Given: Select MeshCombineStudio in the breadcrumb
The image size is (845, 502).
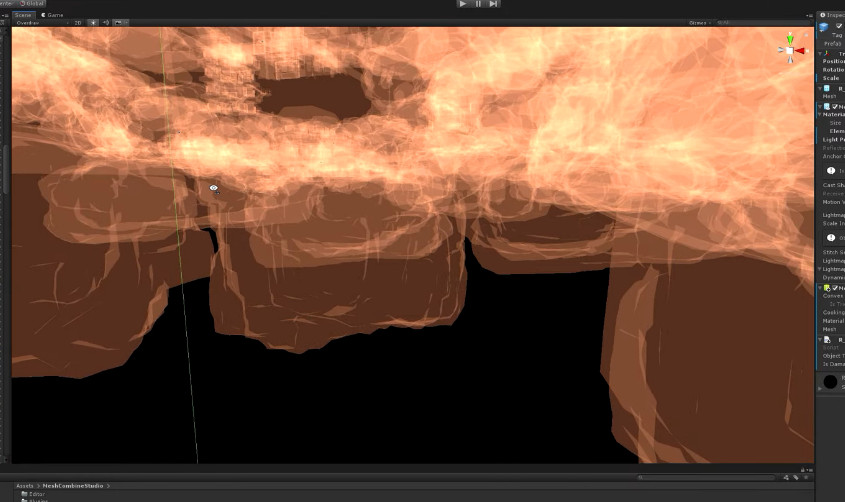Looking at the screenshot, I should click(73, 486).
